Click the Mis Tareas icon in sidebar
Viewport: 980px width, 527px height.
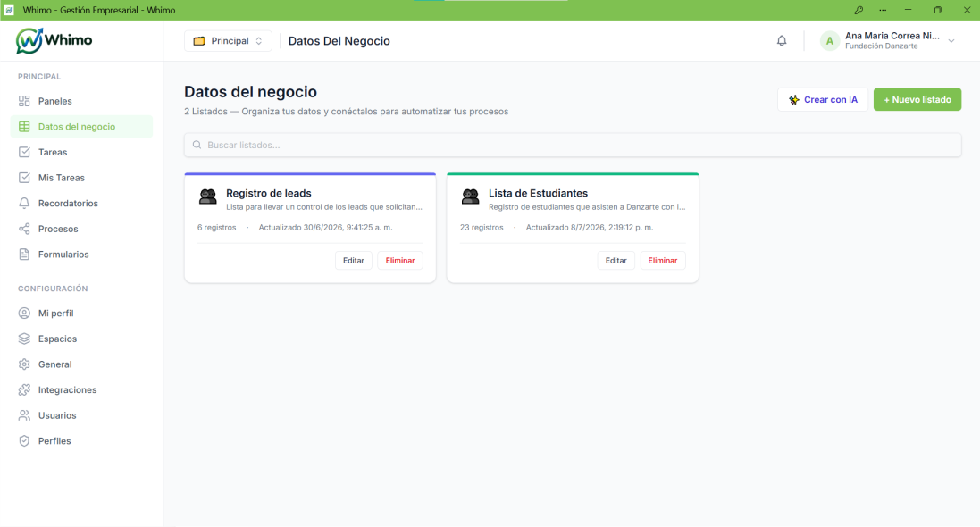click(24, 178)
